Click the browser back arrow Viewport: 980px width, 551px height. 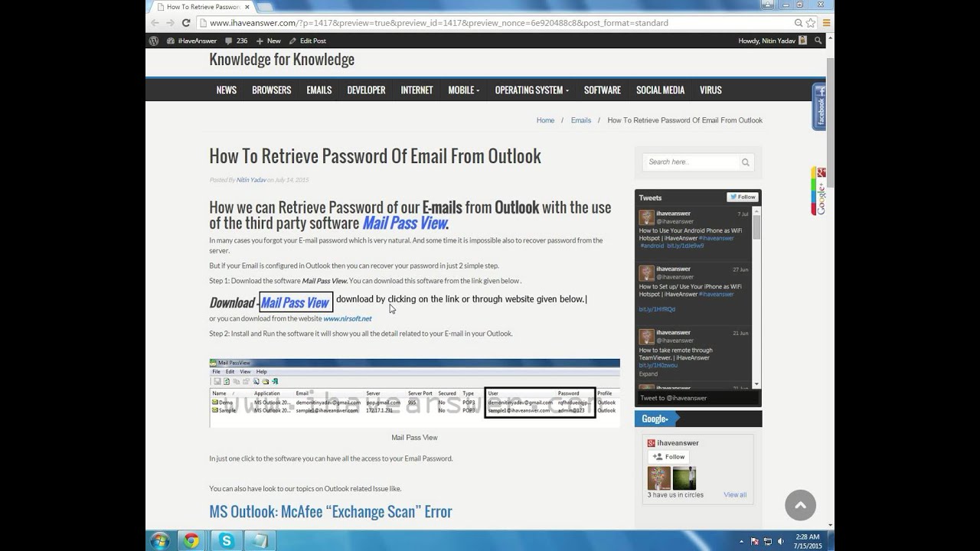pos(155,23)
